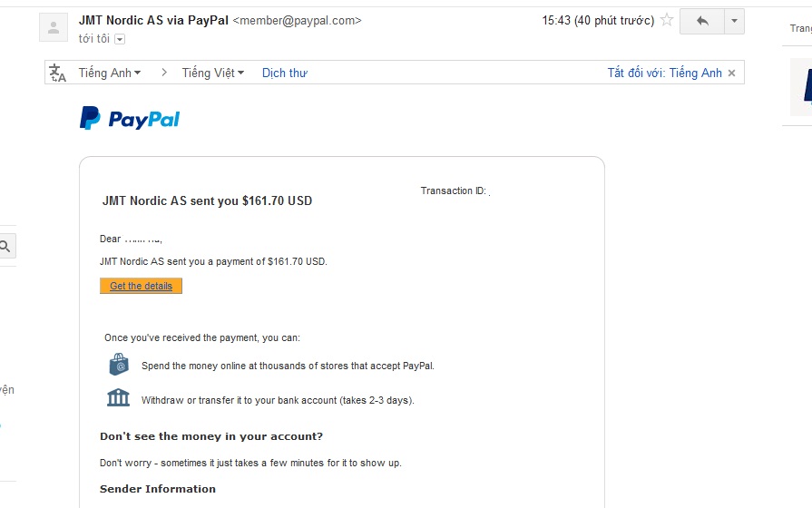
Task: Open the "Tiếng Anh" source language dropdown
Action: (x=110, y=73)
